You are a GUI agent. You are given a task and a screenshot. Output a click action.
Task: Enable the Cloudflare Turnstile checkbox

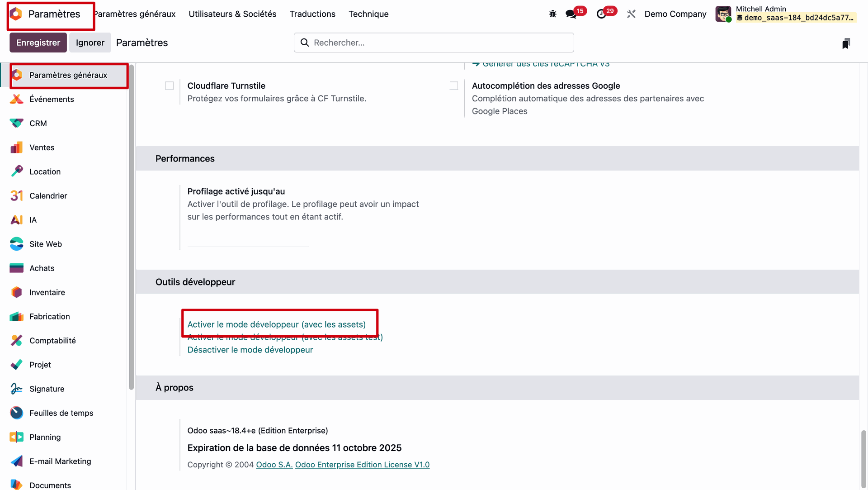point(170,86)
